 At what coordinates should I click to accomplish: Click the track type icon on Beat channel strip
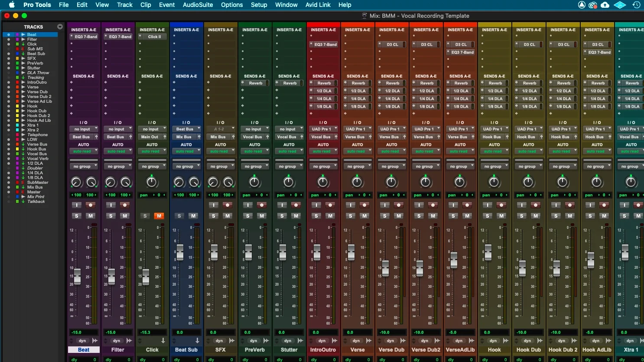pos(95,341)
